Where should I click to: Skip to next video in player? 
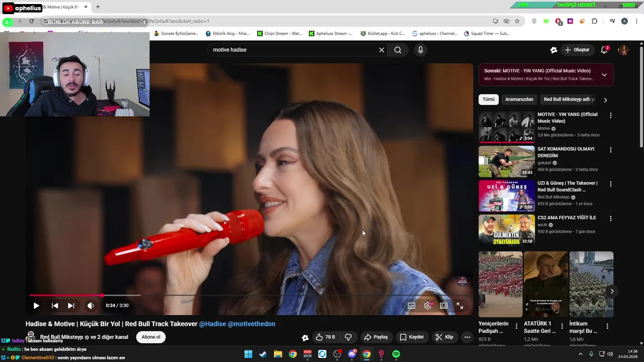click(71, 306)
